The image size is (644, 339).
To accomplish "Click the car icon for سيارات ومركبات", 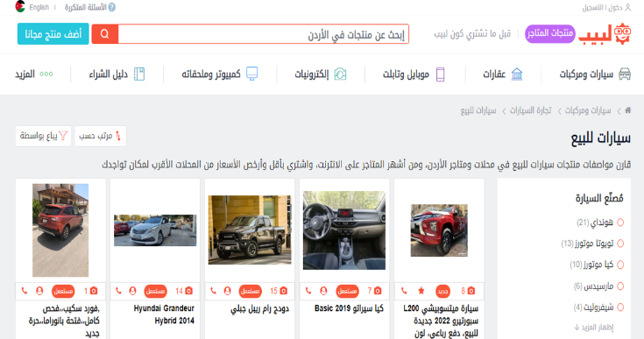I will 625,74.
